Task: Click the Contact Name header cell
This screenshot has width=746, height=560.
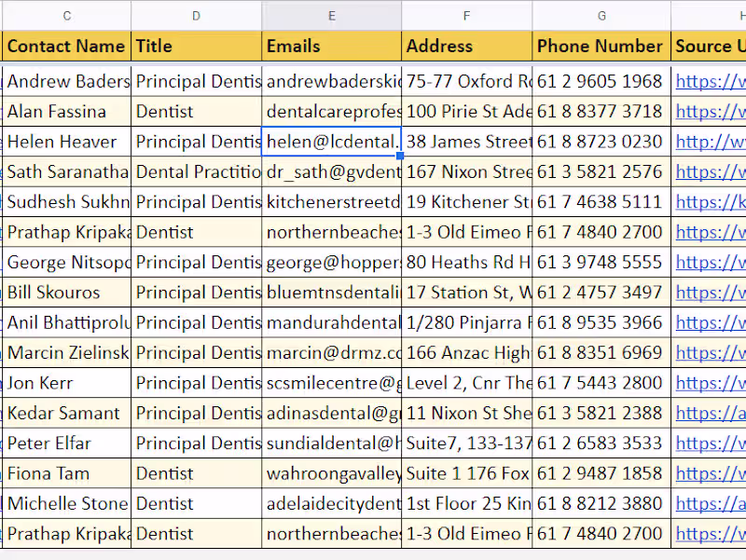Action: pos(65,46)
